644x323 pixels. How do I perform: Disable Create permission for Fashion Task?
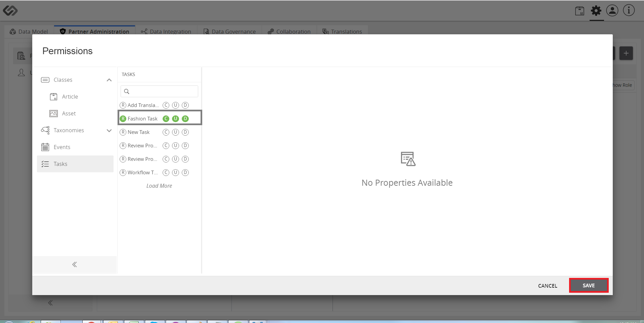166,119
